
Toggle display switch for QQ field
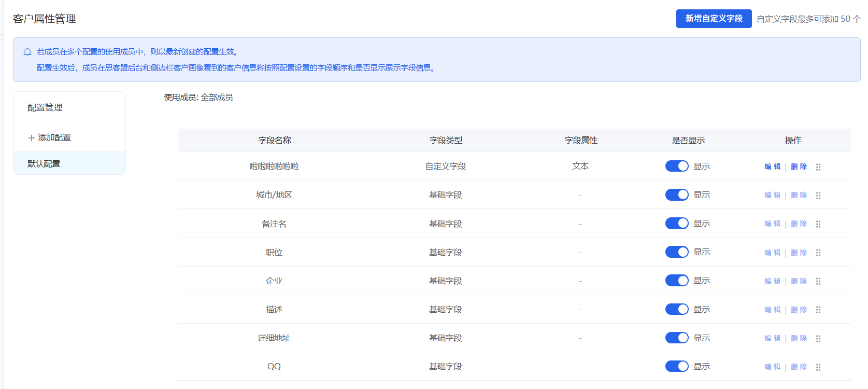pyautogui.click(x=677, y=366)
